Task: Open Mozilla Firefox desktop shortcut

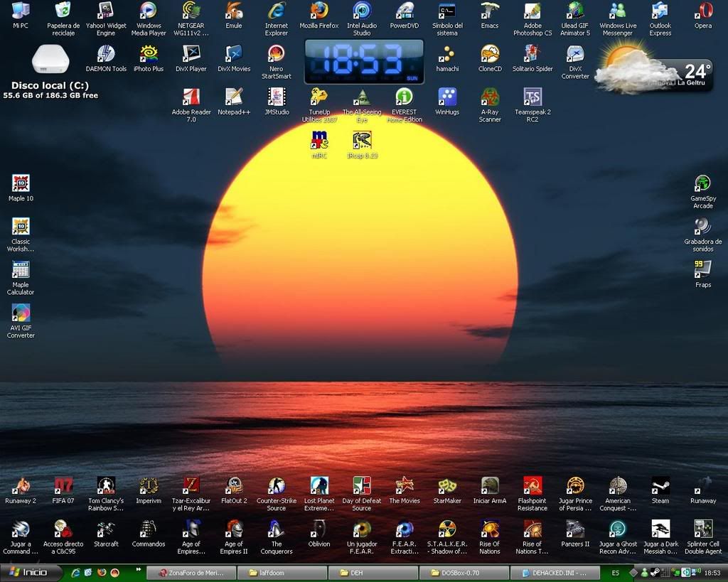Action: tap(319, 11)
